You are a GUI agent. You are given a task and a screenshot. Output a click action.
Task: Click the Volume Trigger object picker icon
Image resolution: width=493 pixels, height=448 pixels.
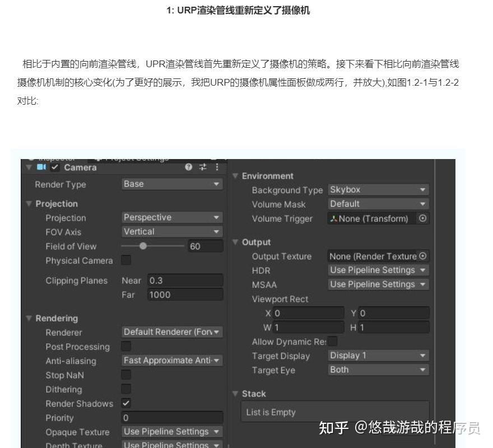422,219
